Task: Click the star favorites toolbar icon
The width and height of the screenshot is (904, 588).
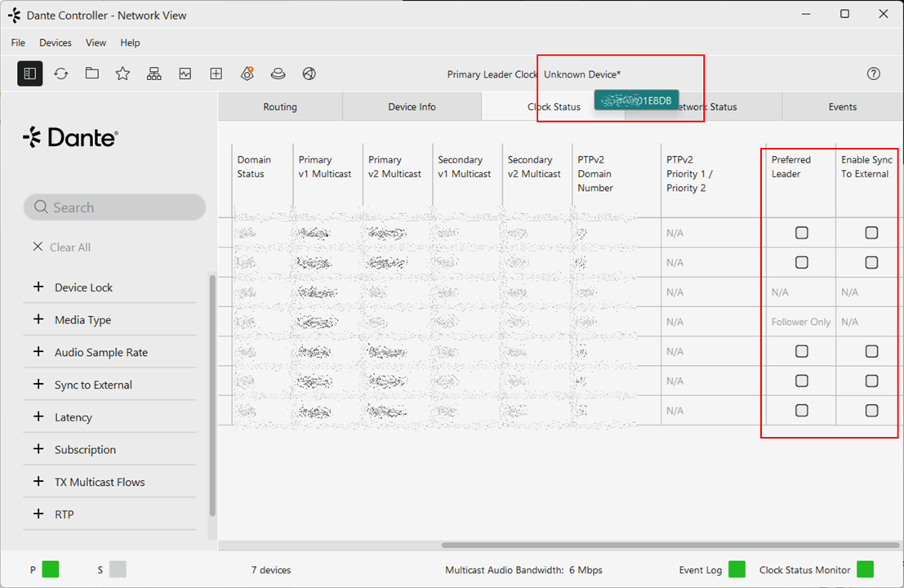Action: click(x=122, y=73)
